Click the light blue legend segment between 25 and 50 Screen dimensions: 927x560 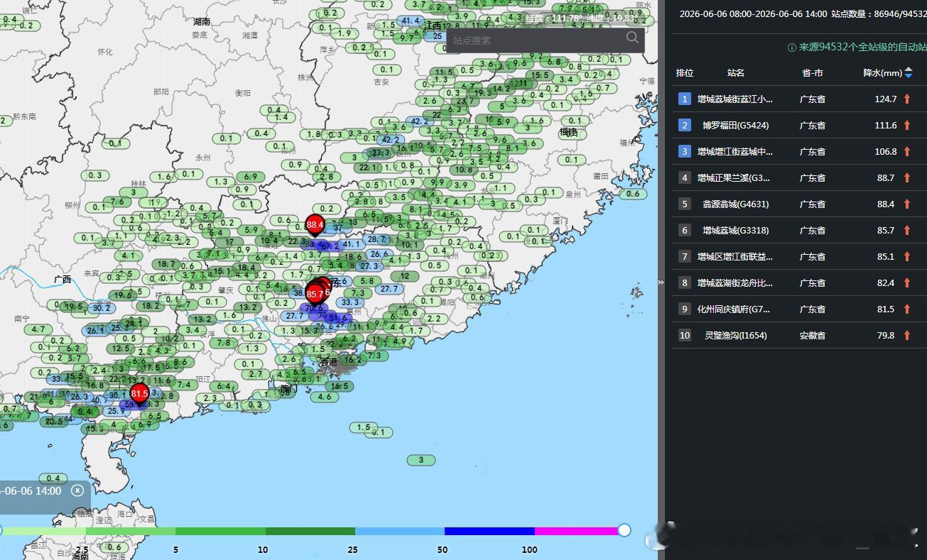pos(400,531)
